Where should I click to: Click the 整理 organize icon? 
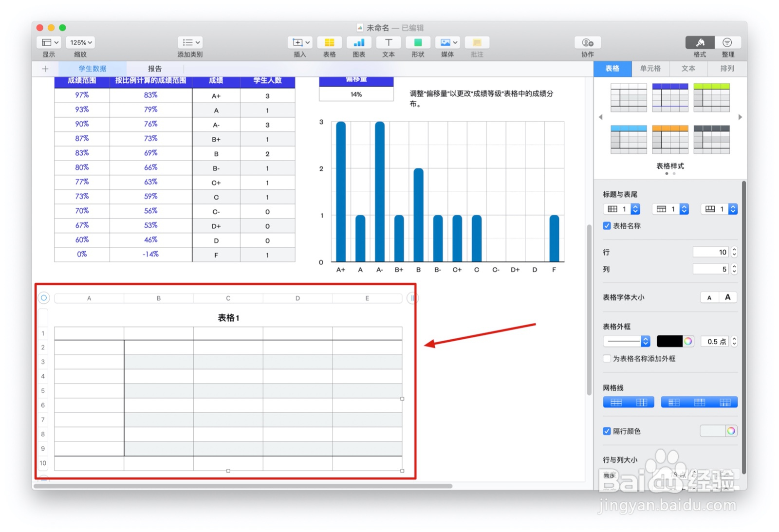click(x=727, y=43)
